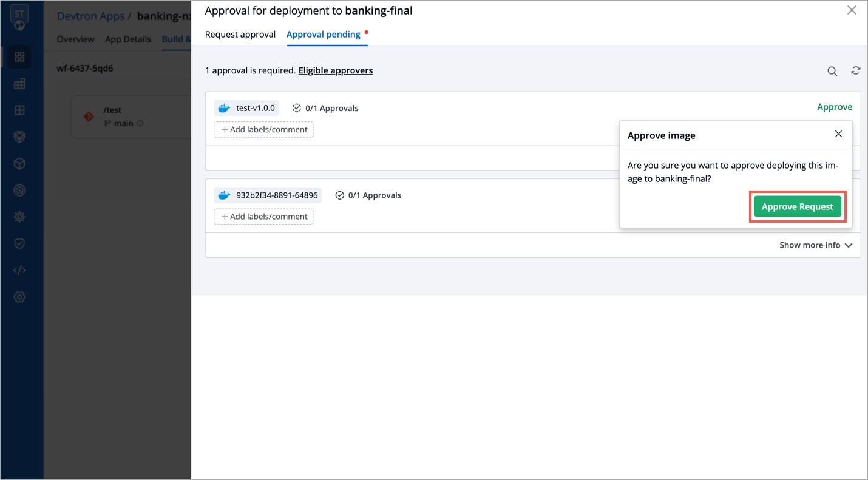Click Approve for test-v1.0.0 image
Image resolution: width=868 pixels, height=480 pixels.
[834, 107]
